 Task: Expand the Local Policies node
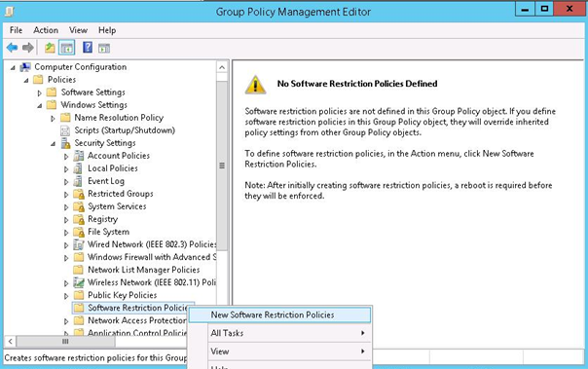click(x=66, y=169)
